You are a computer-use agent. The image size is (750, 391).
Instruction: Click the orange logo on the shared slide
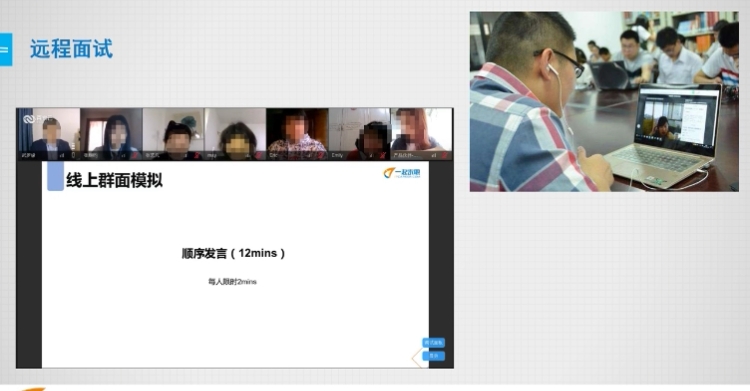[402, 173]
